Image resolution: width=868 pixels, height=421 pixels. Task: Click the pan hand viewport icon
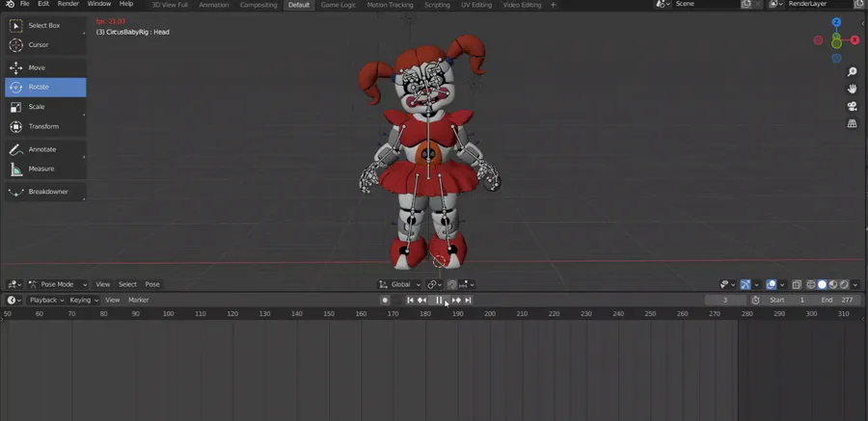tap(852, 89)
